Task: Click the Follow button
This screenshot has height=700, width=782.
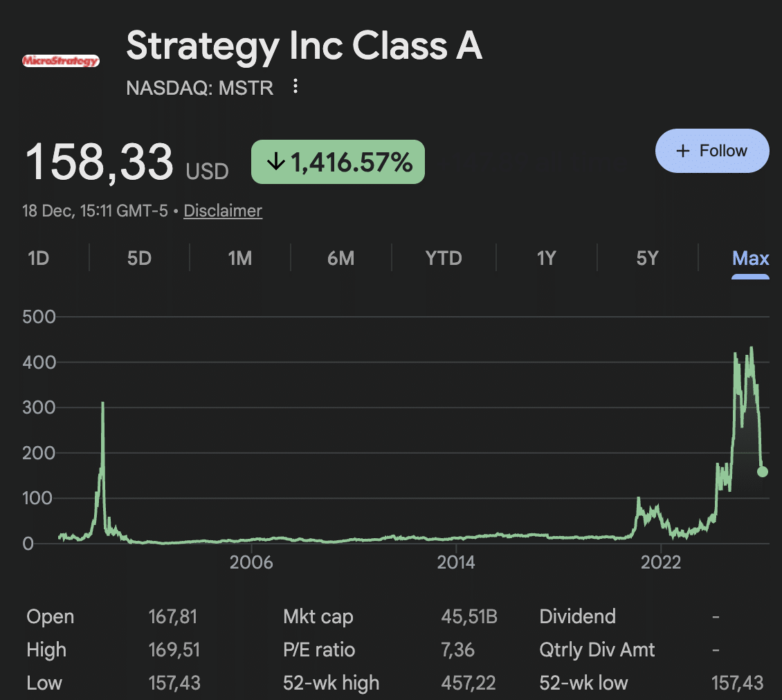Action: pyautogui.click(x=712, y=150)
